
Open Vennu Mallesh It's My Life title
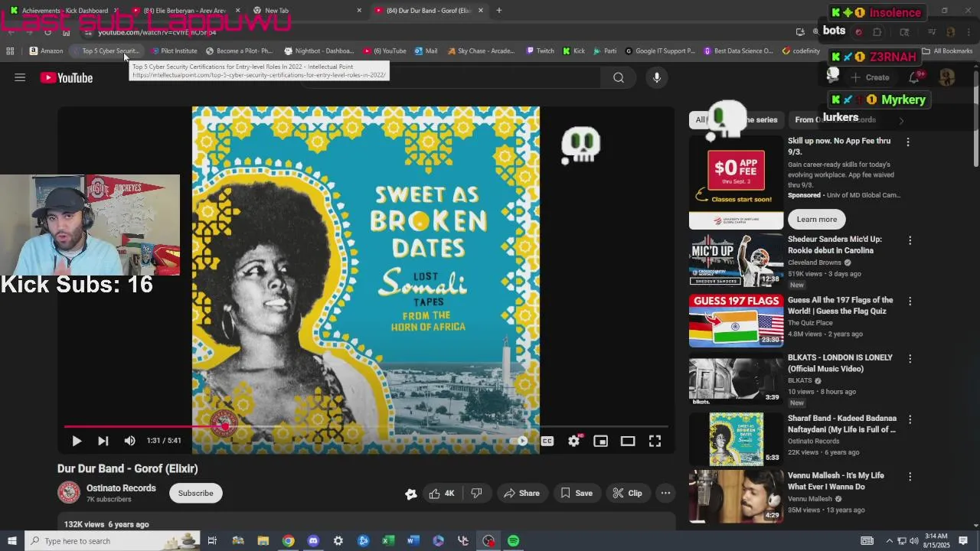(836, 481)
